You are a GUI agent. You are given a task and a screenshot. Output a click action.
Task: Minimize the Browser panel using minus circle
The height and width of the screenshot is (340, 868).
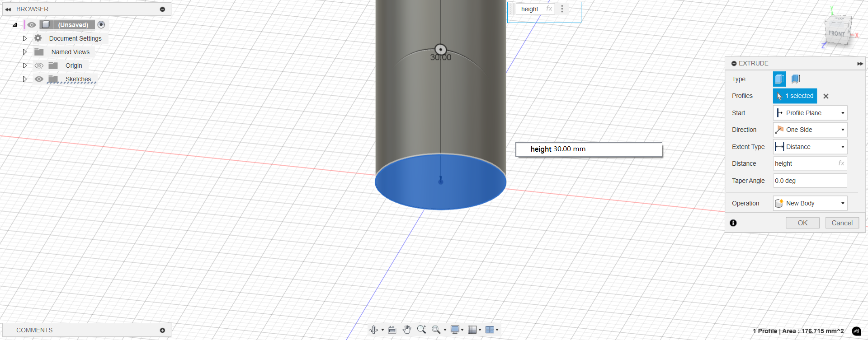click(x=162, y=9)
